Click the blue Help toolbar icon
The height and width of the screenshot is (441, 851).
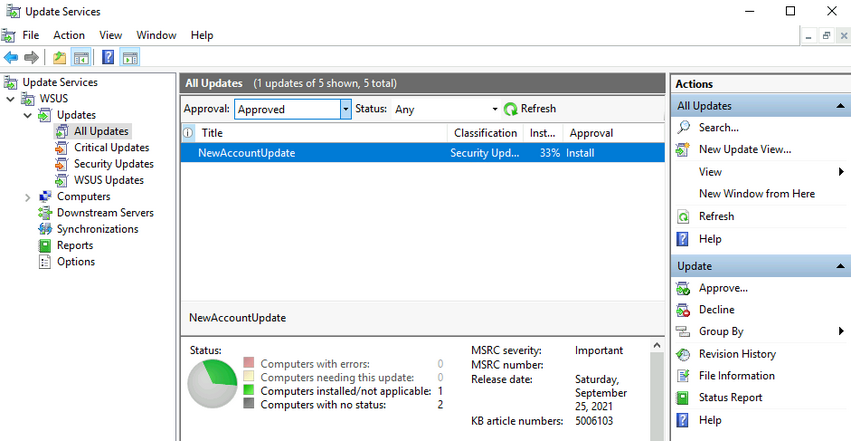click(x=108, y=57)
